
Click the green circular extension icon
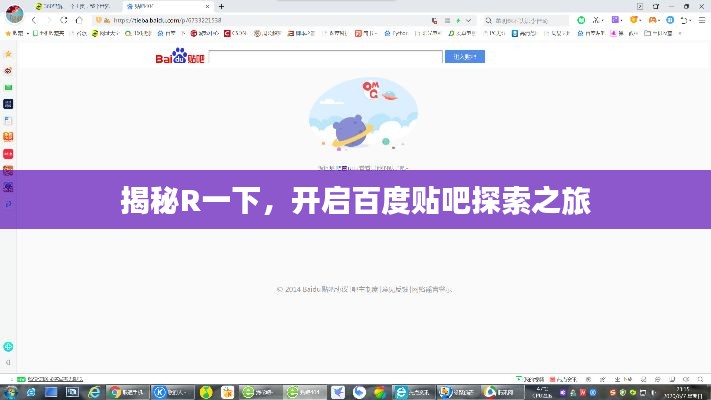tap(581, 20)
